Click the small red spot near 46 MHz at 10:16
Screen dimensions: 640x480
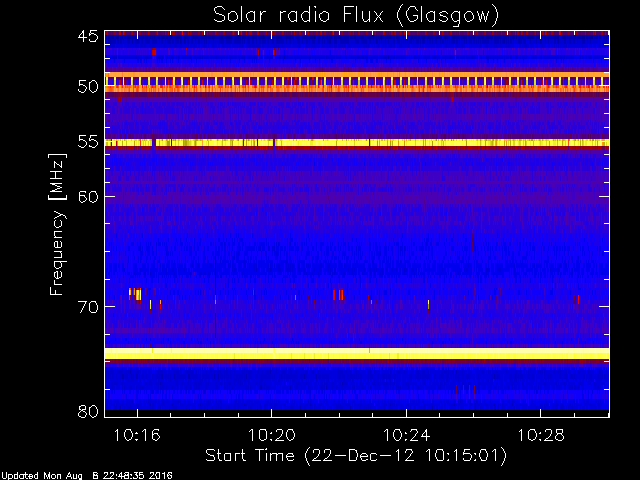154,51
